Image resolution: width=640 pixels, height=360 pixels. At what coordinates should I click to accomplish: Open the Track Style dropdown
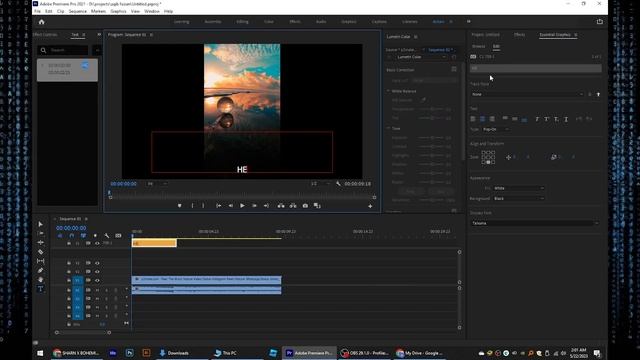pyautogui.click(x=527, y=94)
